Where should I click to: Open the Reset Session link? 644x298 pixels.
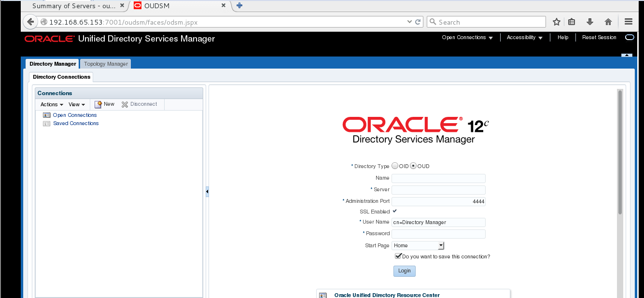599,37
